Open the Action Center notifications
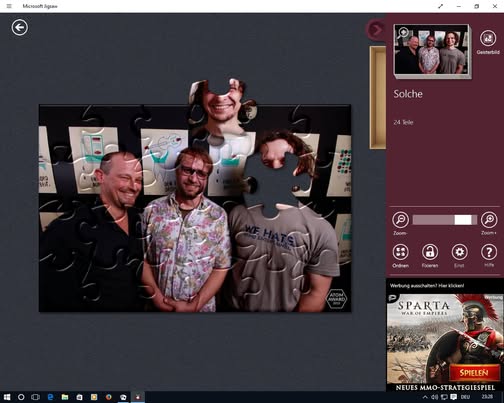504x403 pixels. tap(453, 397)
